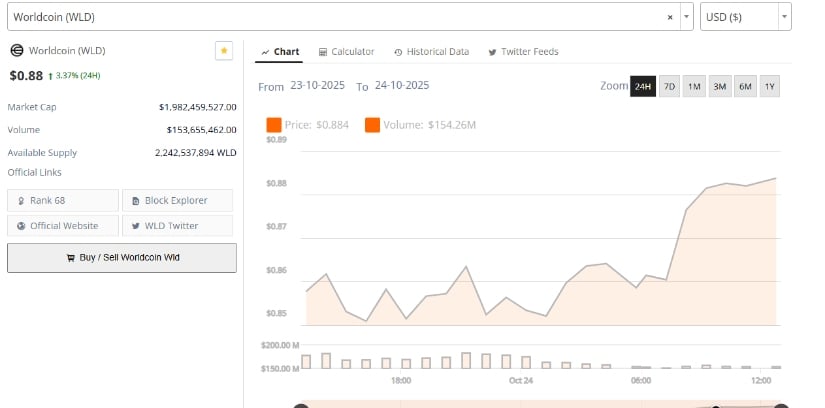Set chart zoom to 7D
Screen dimensions: 825x408
coord(670,87)
